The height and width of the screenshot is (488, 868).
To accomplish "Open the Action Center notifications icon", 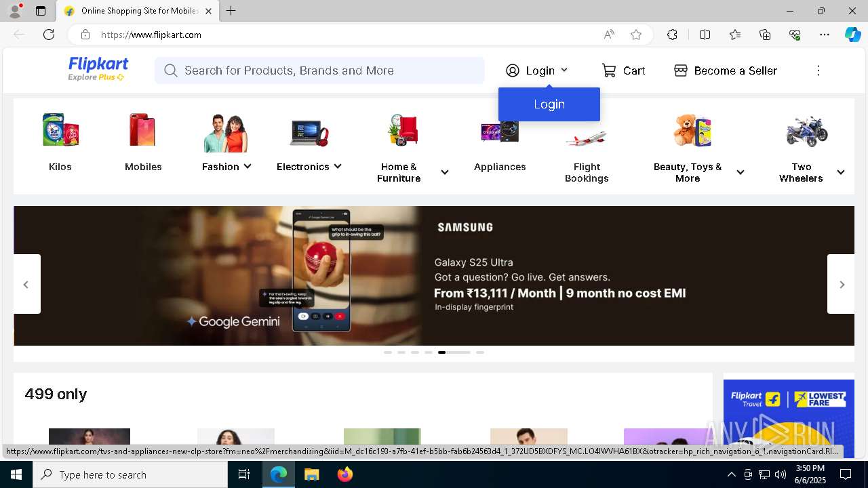I will 846,474.
